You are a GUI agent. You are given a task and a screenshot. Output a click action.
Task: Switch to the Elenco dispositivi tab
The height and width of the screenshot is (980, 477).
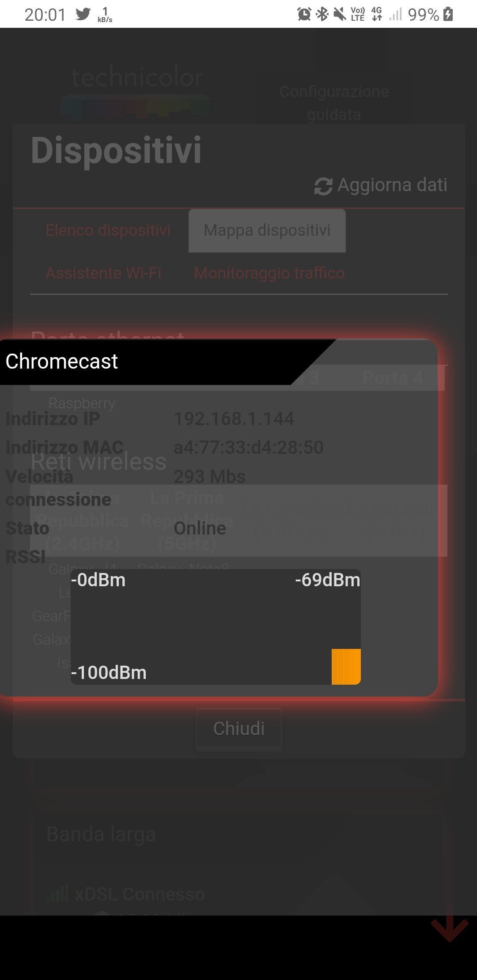(x=108, y=230)
